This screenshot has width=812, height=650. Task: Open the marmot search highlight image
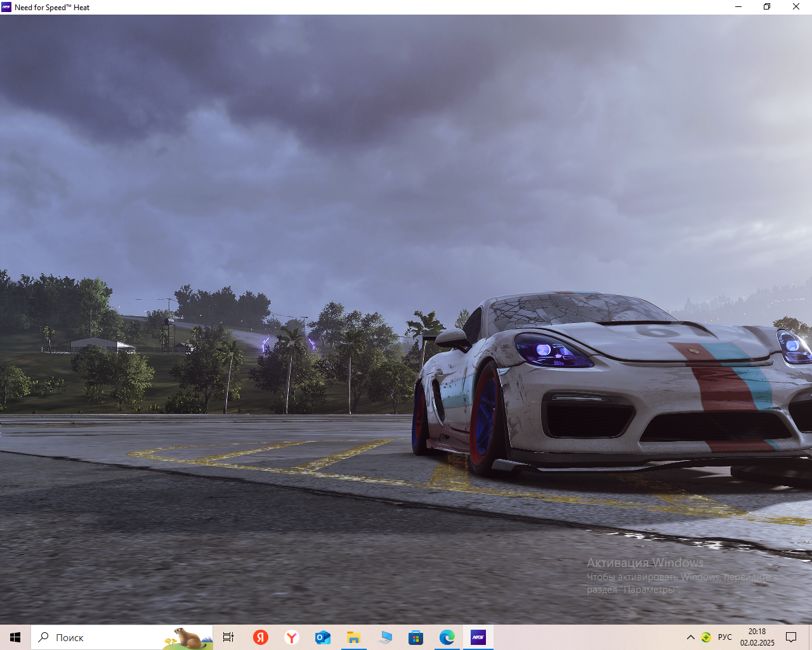tap(188, 638)
